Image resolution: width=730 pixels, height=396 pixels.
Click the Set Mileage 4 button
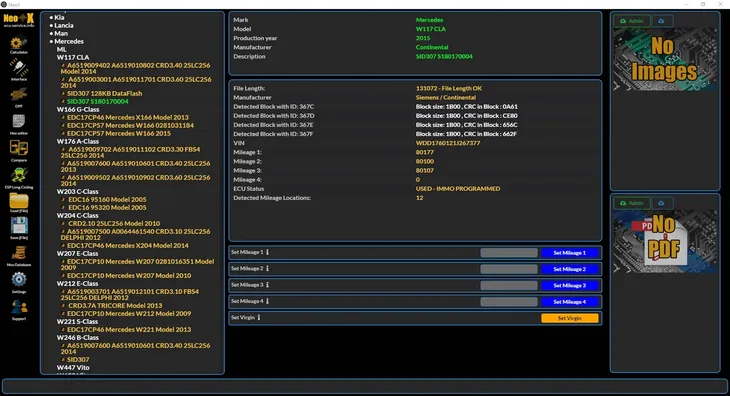[569, 302]
